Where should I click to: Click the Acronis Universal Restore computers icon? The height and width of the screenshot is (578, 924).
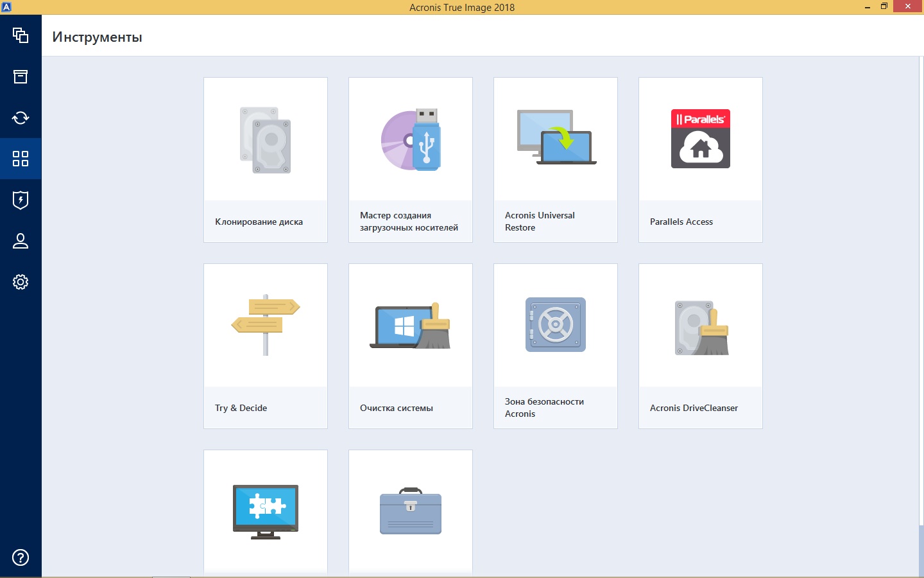(x=556, y=137)
